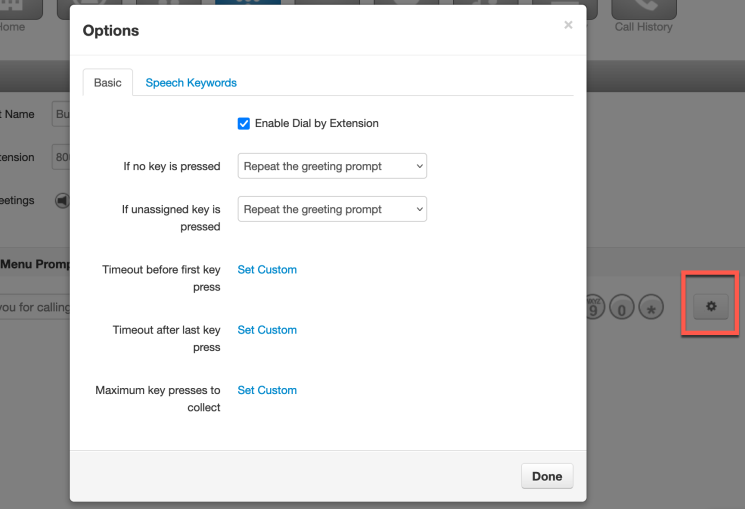Click the dimmed 0 keypad key
This screenshot has width=745, height=509.
point(621,307)
